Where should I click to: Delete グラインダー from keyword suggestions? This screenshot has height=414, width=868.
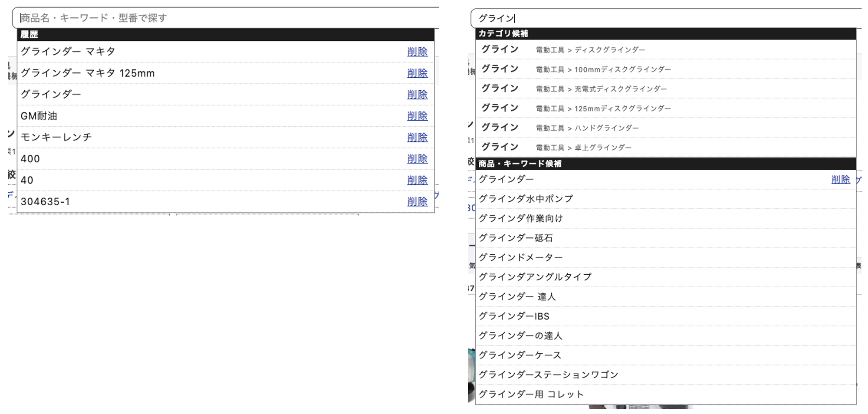point(840,179)
